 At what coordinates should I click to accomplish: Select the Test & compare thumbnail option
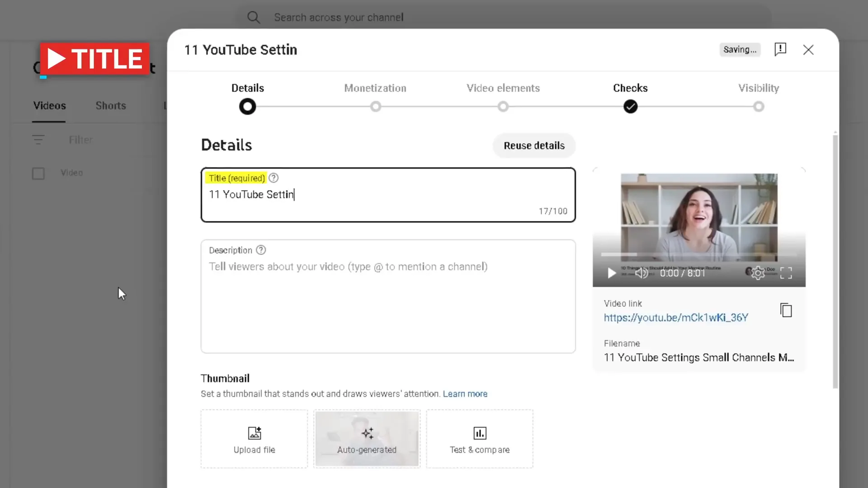click(480, 439)
